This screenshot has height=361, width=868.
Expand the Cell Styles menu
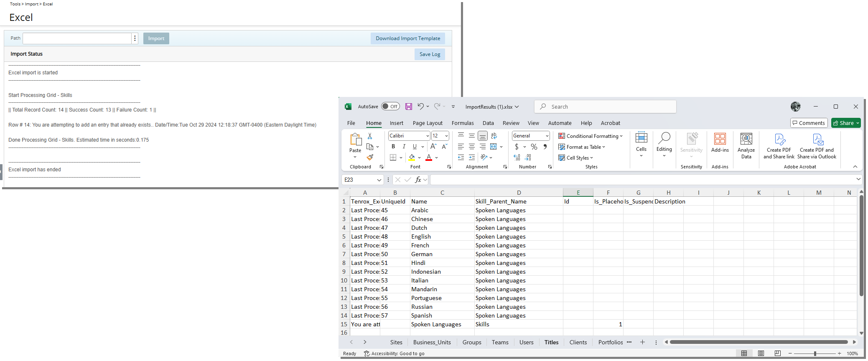click(x=576, y=158)
